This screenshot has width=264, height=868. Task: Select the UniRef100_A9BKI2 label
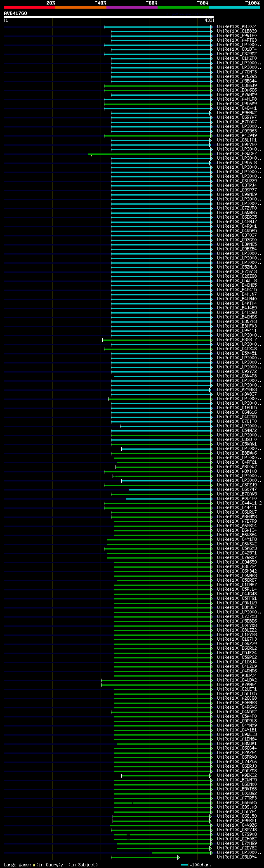click(237, 776)
